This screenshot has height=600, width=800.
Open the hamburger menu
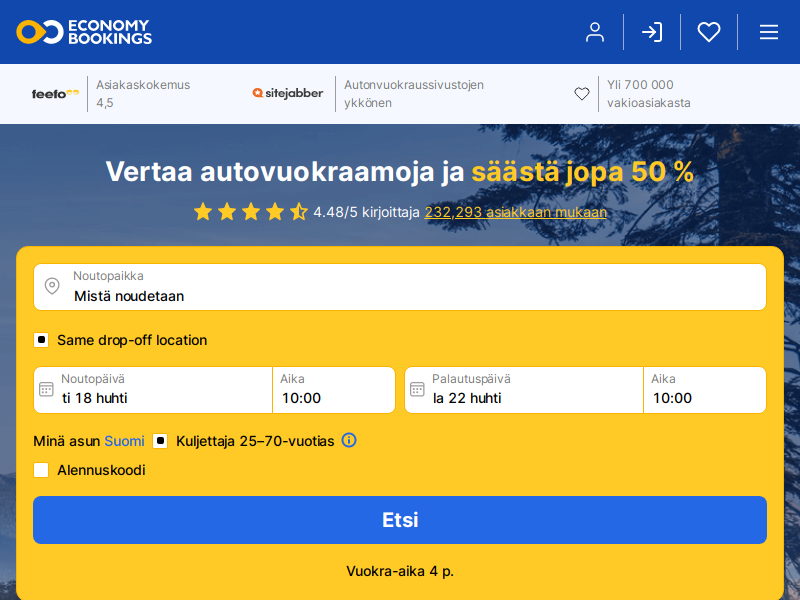pos(768,32)
